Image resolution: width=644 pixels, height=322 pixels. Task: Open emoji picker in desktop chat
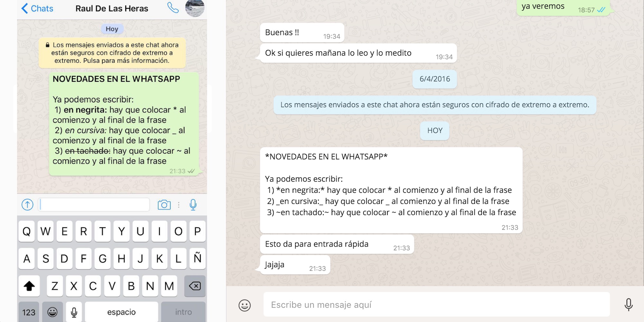point(244,305)
